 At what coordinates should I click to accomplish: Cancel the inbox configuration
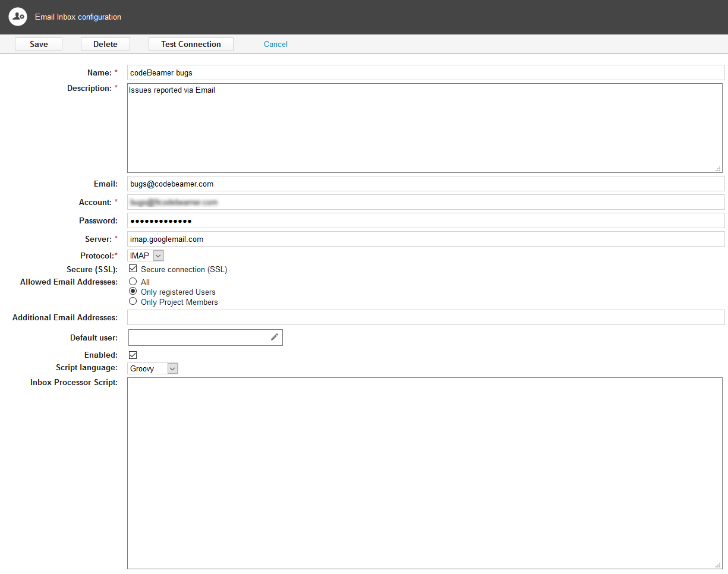276,44
